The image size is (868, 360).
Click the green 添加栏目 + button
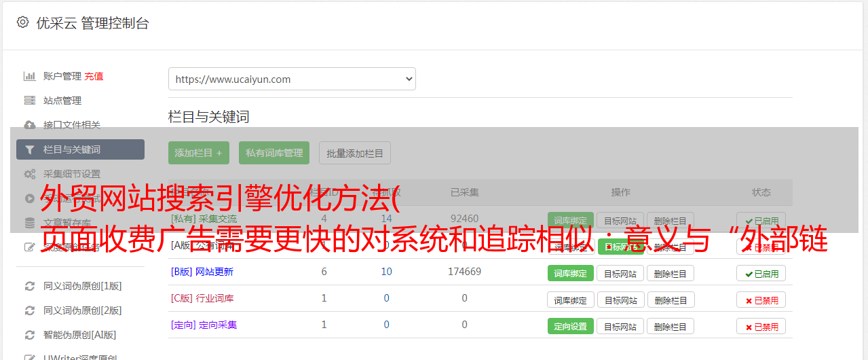pyautogui.click(x=199, y=153)
